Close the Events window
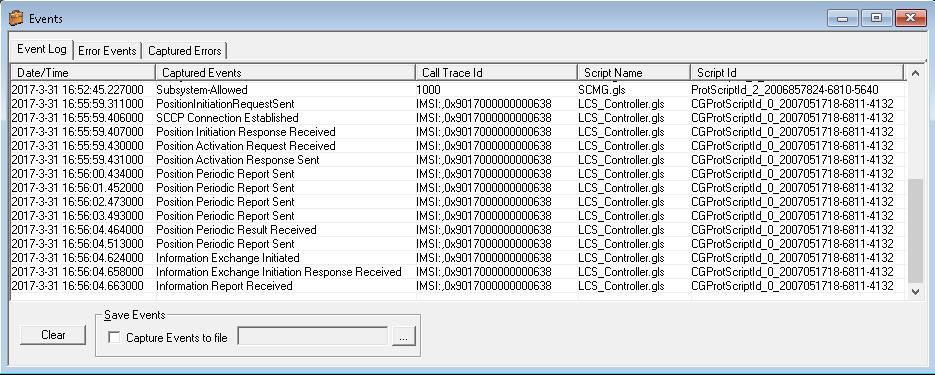935x375 pixels. pos(911,18)
